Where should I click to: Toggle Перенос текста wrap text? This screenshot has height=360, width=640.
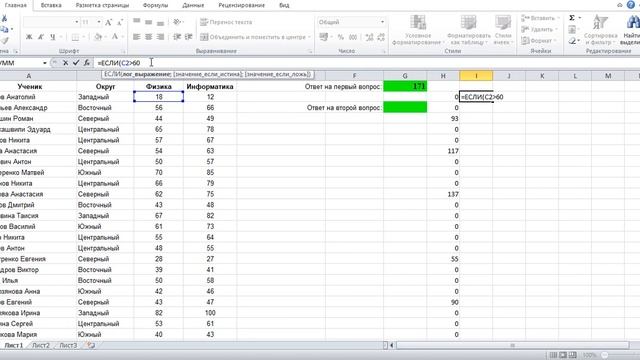(226, 22)
